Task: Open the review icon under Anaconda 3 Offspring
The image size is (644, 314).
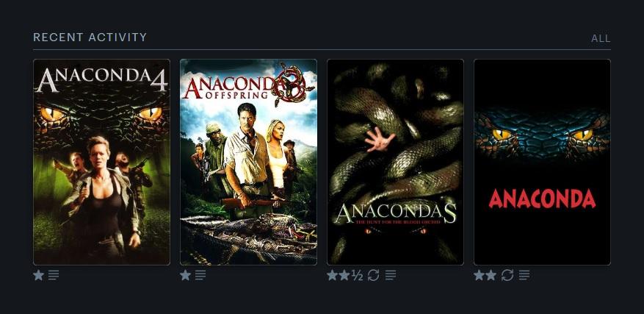Action: point(200,275)
